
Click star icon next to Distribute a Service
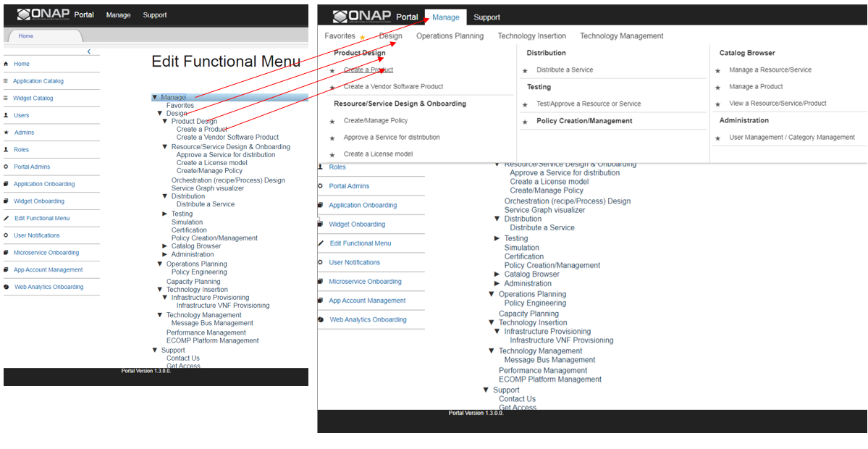pos(525,71)
